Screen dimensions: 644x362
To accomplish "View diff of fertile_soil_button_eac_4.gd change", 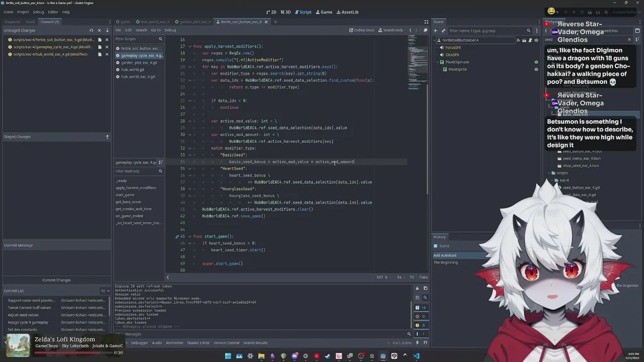I will (x=100, y=40).
